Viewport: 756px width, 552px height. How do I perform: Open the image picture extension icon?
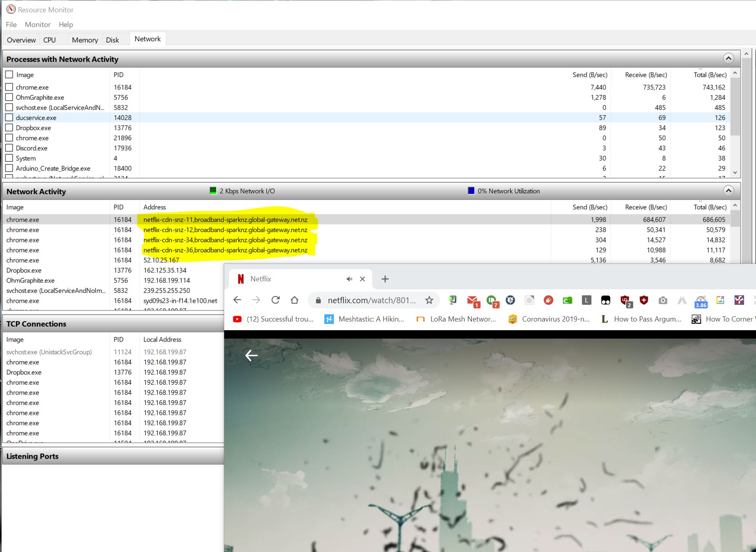tap(720, 300)
